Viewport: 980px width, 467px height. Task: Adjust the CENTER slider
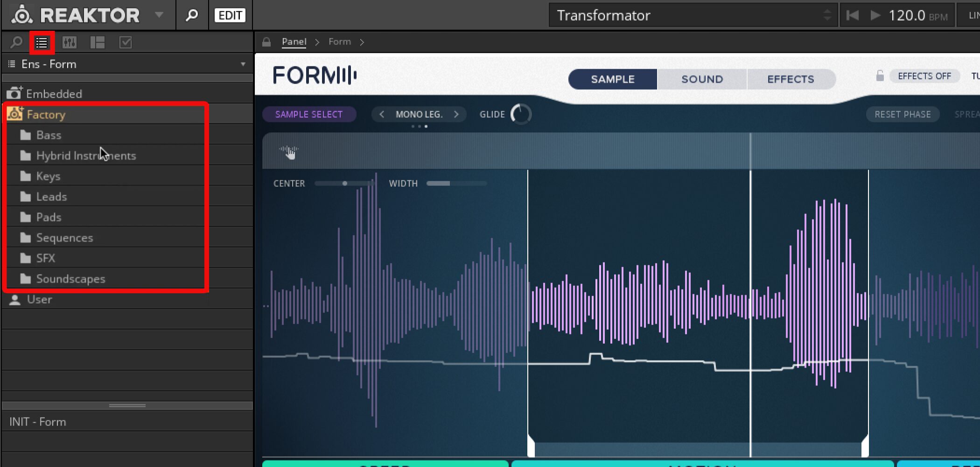click(344, 184)
